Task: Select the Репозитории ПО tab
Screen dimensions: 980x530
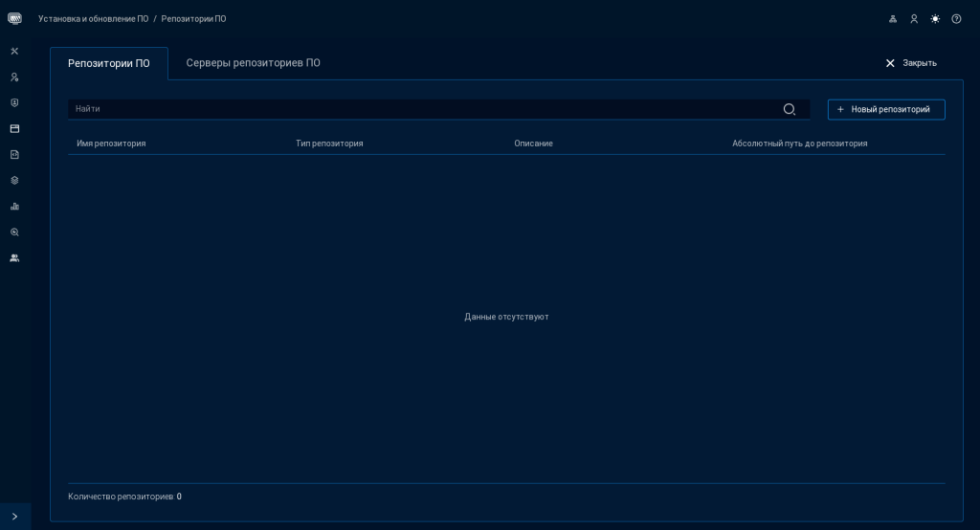Action: coord(108,63)
